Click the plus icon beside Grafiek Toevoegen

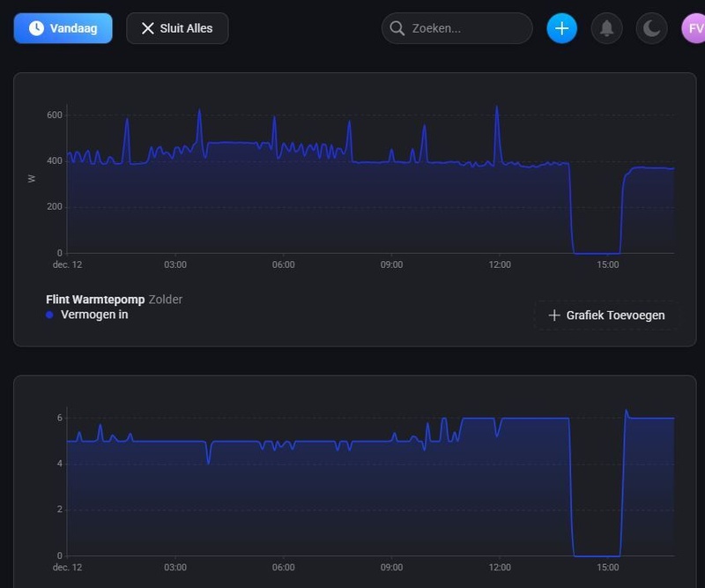[x=554, y=315]
